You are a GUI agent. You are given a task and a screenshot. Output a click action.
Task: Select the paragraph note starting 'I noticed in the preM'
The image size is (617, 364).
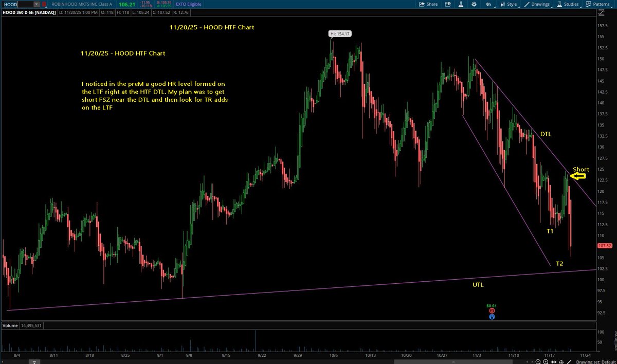pyautogui.click(x=154, y=95)
